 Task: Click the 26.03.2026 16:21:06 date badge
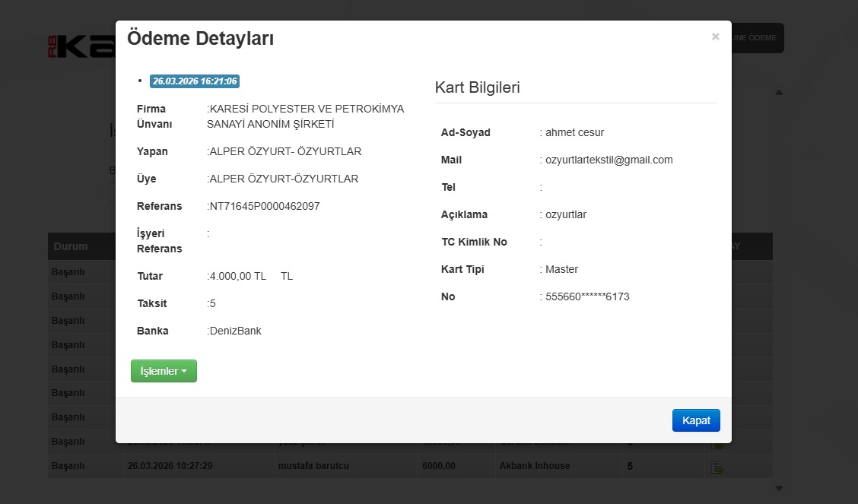[195, 81]
